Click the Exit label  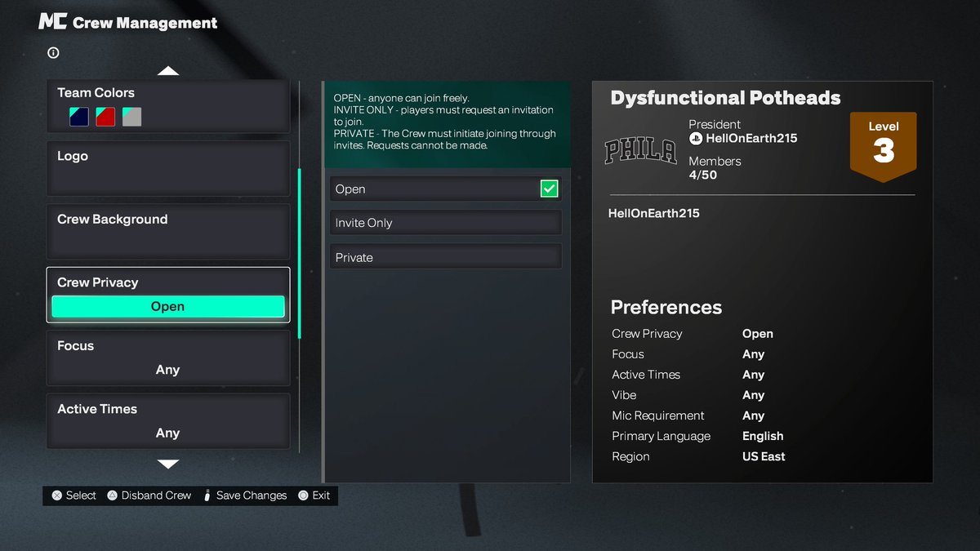[x=321, y=495]
